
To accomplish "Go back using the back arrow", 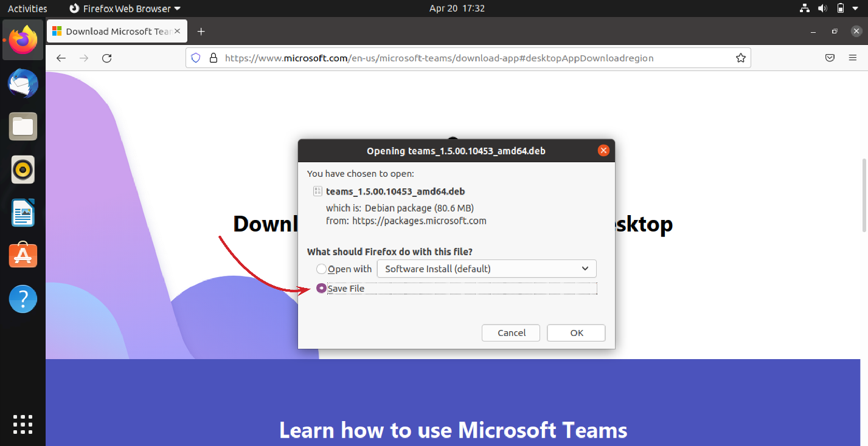I will [61, 58].
